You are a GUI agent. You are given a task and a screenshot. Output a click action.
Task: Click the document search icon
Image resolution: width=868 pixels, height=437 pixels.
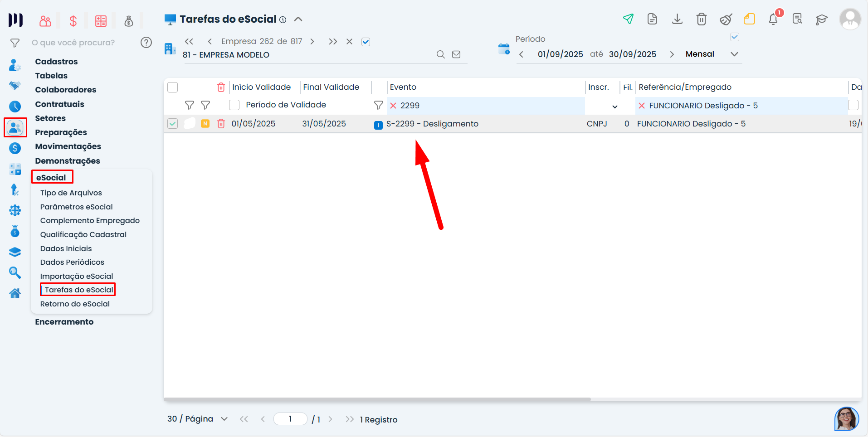click(x=797, y=19)
